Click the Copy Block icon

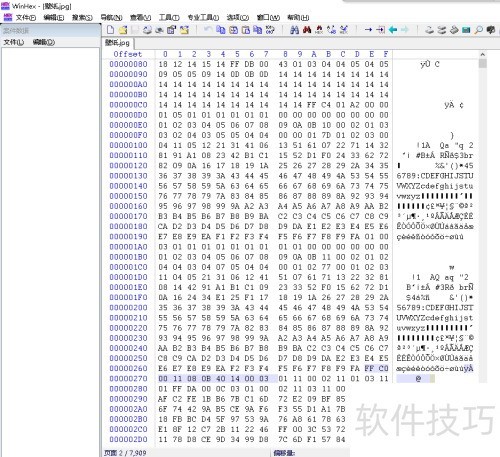[221, 30]
